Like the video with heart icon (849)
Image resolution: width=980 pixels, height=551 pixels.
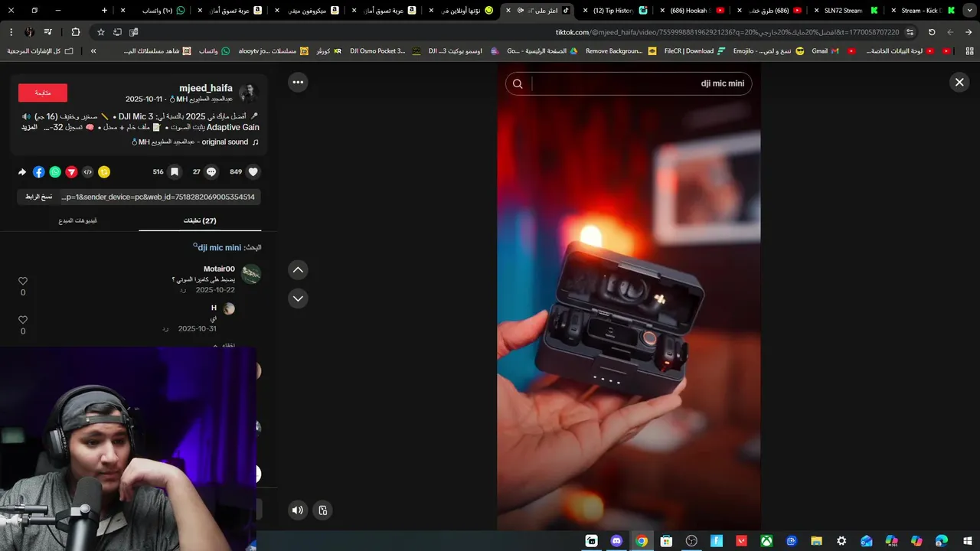pos(253,172)
